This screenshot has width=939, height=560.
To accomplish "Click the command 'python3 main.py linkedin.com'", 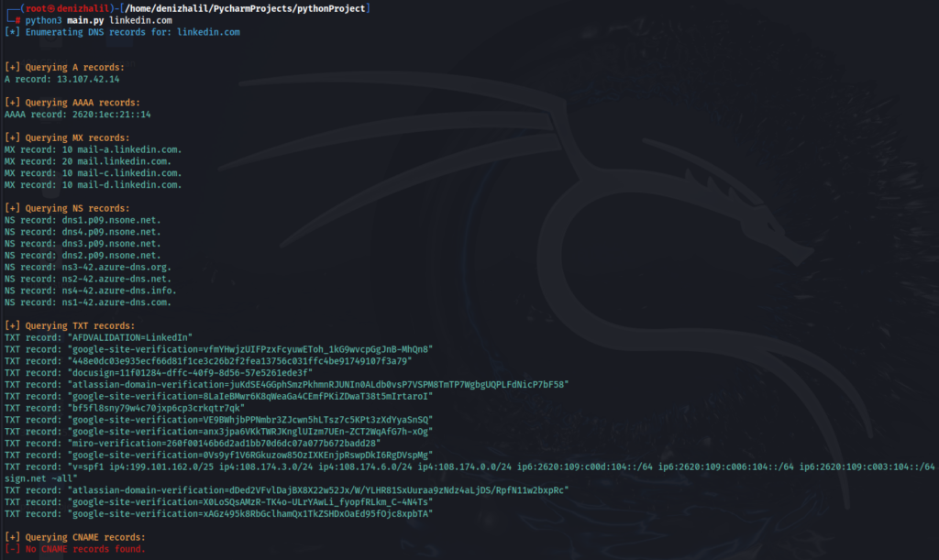I will click(99, 20).
